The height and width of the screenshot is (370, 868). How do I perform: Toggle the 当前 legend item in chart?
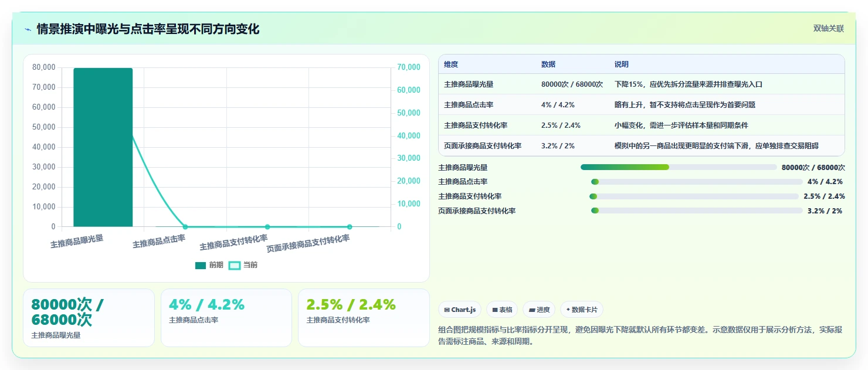click(243, 265)
